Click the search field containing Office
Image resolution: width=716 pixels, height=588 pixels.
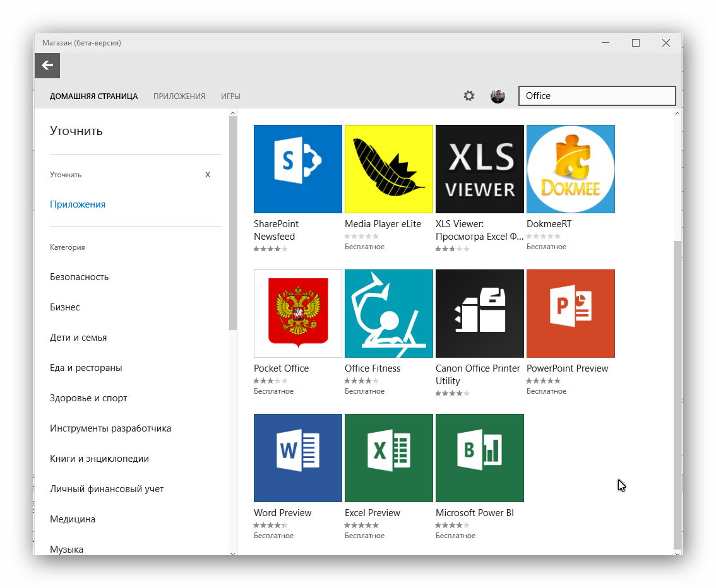(x=597, y=96)
